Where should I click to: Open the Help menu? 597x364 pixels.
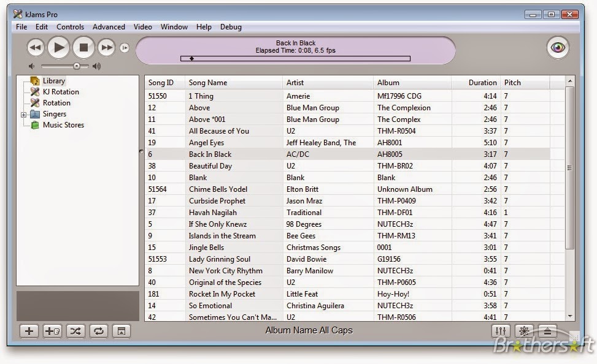pyautogui.click(x=204, y=26)
